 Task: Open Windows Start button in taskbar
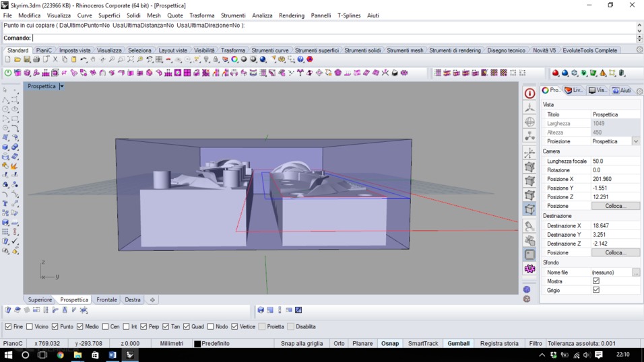tap(8, 355)
